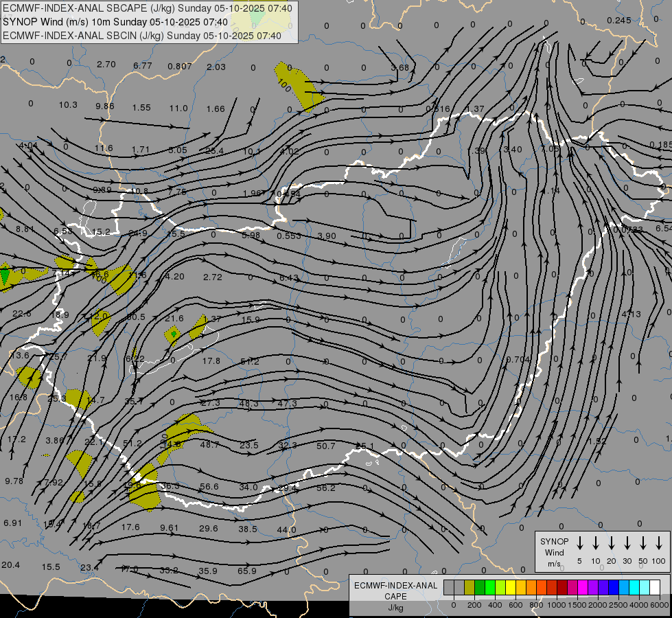This screenshot has width=672, height=618.
Task: Click the dark blue CAPE legend swatch
Action: tap(614, 587)
